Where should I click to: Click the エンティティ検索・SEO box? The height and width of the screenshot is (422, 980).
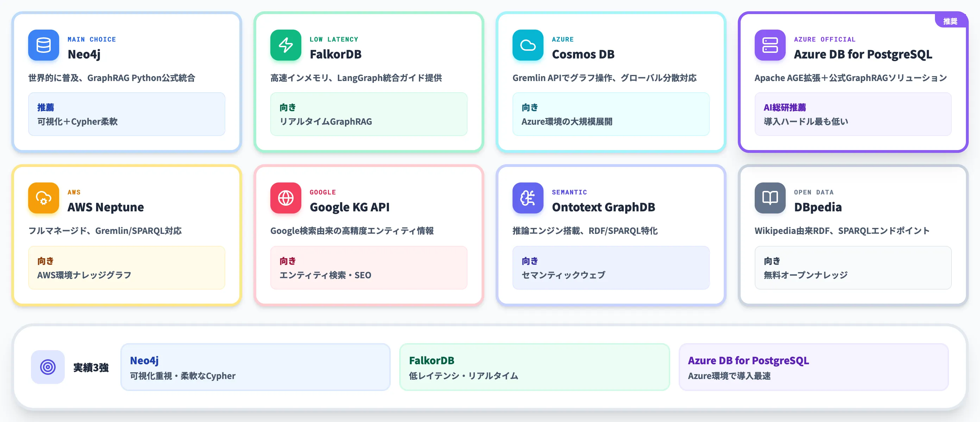coord(369,268)
